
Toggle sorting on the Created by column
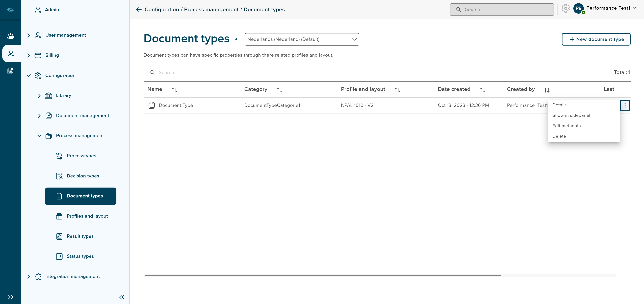click(x=547, y=90)
